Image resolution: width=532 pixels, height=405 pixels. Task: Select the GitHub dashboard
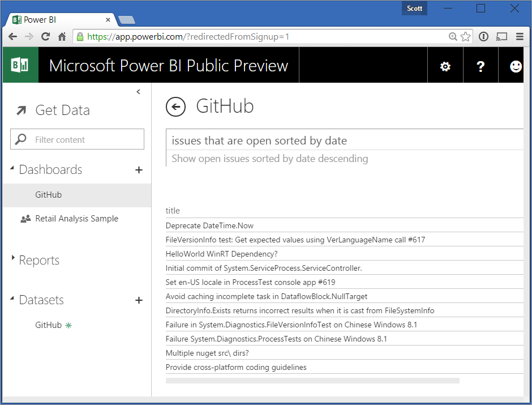49,195
